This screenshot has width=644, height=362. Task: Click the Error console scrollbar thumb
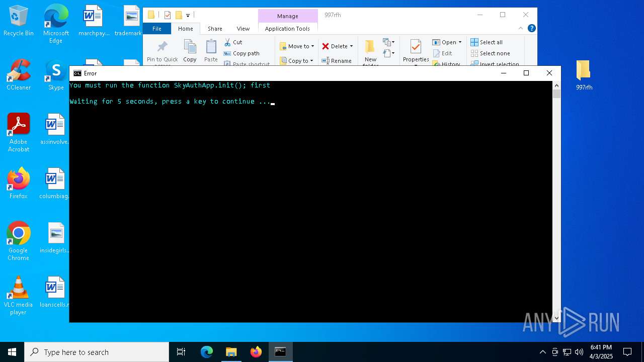click(x=556, y=94)
